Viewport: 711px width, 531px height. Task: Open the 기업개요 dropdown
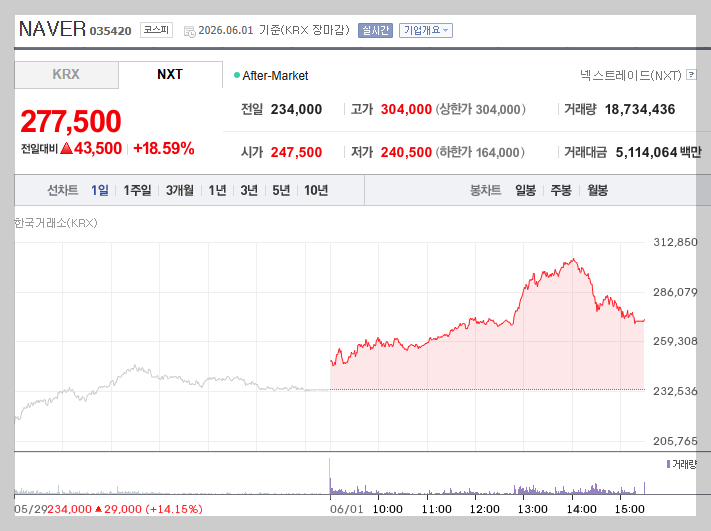pyautogui.click(x=426, y=30)
